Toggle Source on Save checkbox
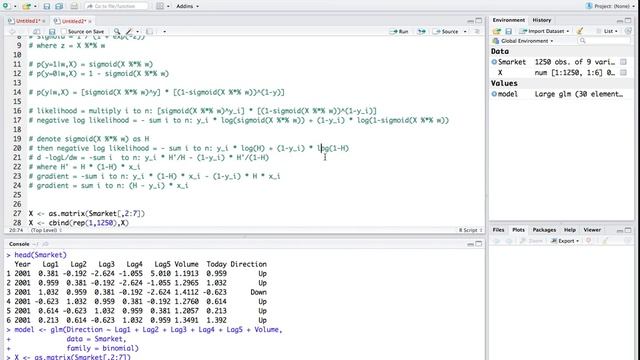Viewport: 640px width, 360px height. (x=64, y=31)
